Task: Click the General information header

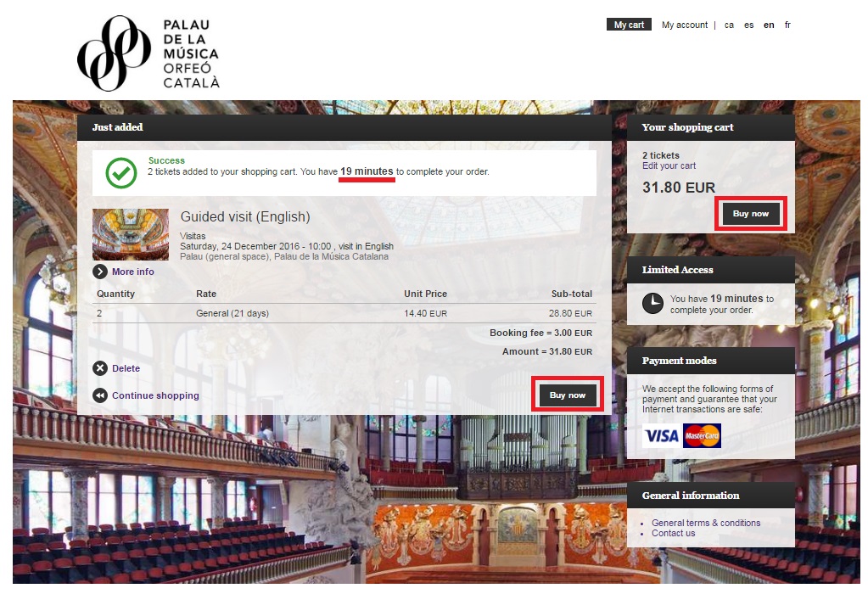Action: pyautogui.click(x=711, y=496)
